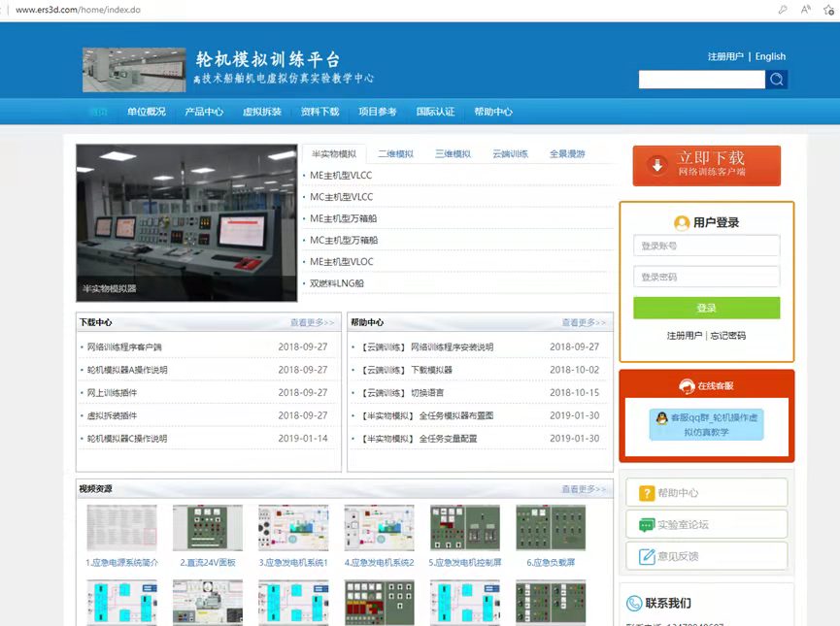This screenshot has height=626, width=840.
Task: Open the 资料下载 navigation menu
Action: click(x=319, y=112)
